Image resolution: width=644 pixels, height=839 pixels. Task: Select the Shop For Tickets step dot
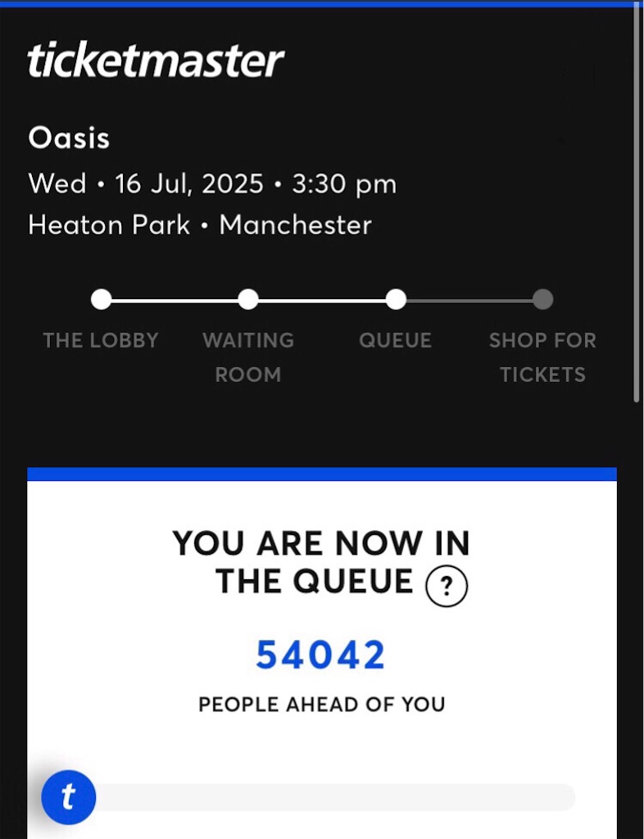[x=543, y=299]
